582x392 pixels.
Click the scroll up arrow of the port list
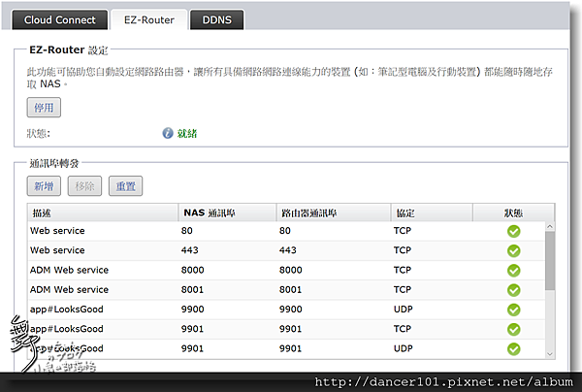550,226
